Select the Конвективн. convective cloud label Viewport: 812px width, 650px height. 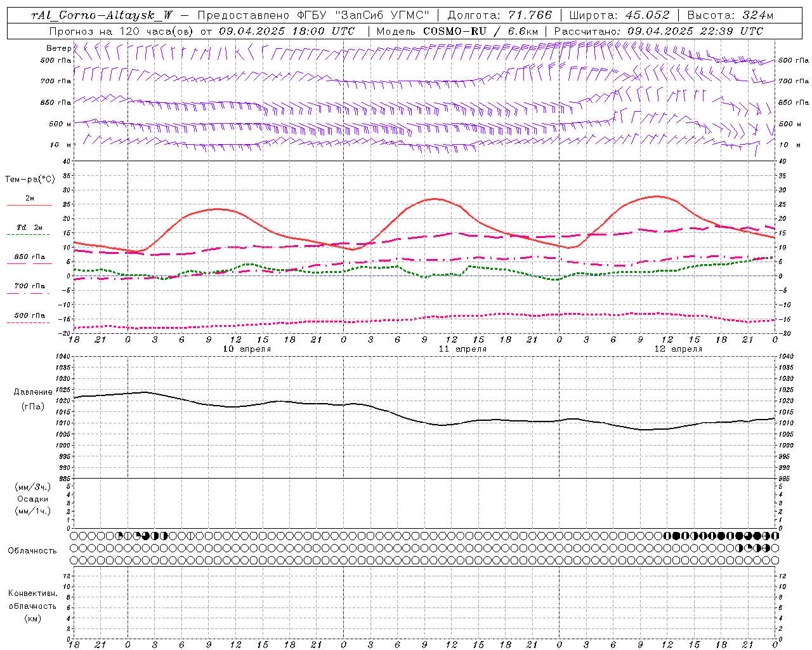(x=32, y=594)
